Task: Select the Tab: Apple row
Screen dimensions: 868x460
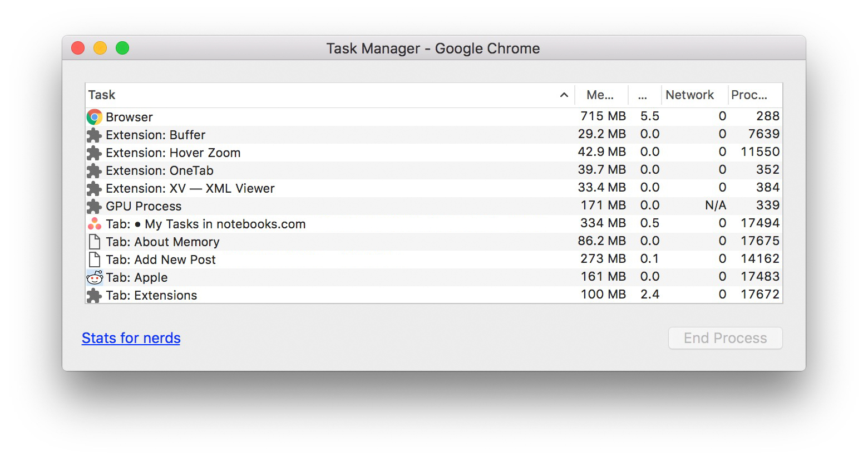Action: [434, 277]
